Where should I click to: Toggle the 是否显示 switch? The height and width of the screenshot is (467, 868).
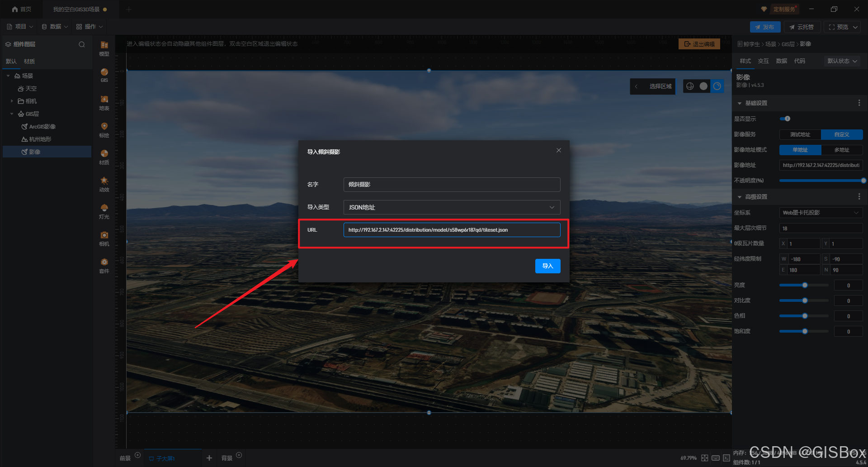coord(785,119)
